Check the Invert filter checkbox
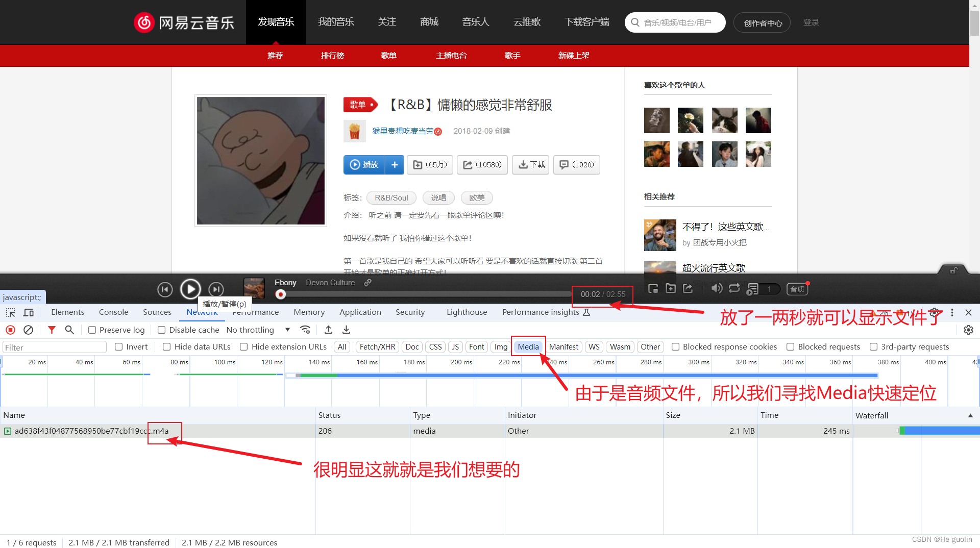Screen dimensions: 980x548 [x=119, y=347]
